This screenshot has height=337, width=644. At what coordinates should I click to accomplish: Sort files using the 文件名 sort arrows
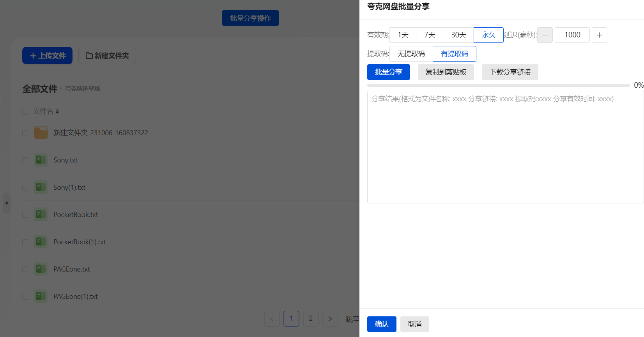(57, 111)
